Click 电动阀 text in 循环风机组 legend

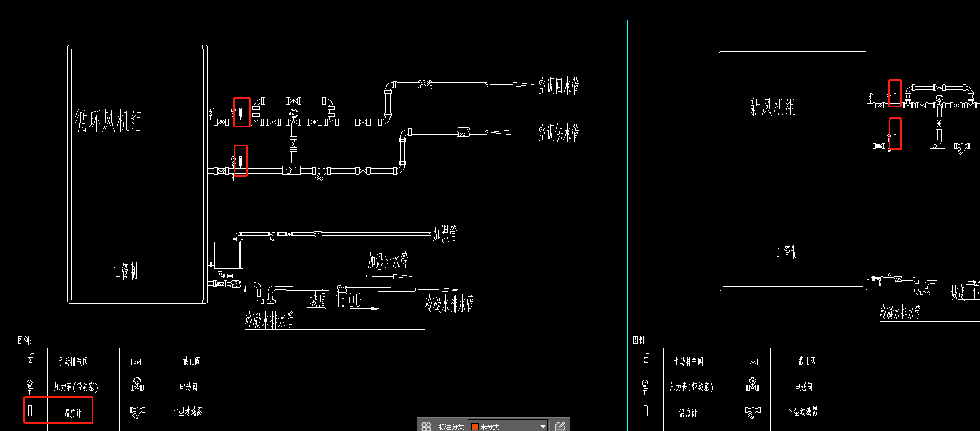point(188,387)
